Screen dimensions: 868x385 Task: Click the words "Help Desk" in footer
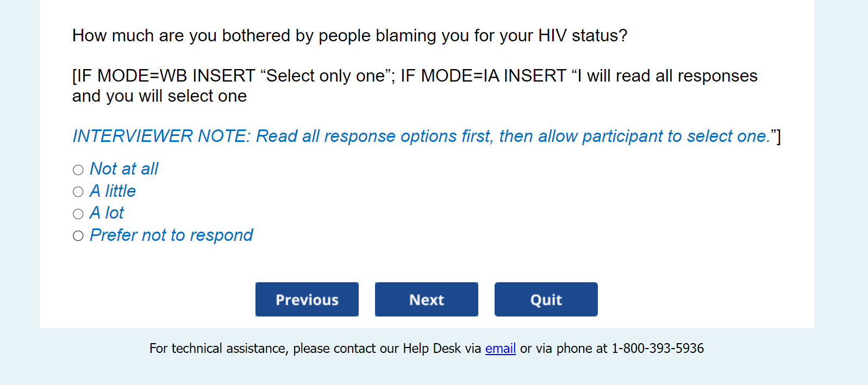432,348
